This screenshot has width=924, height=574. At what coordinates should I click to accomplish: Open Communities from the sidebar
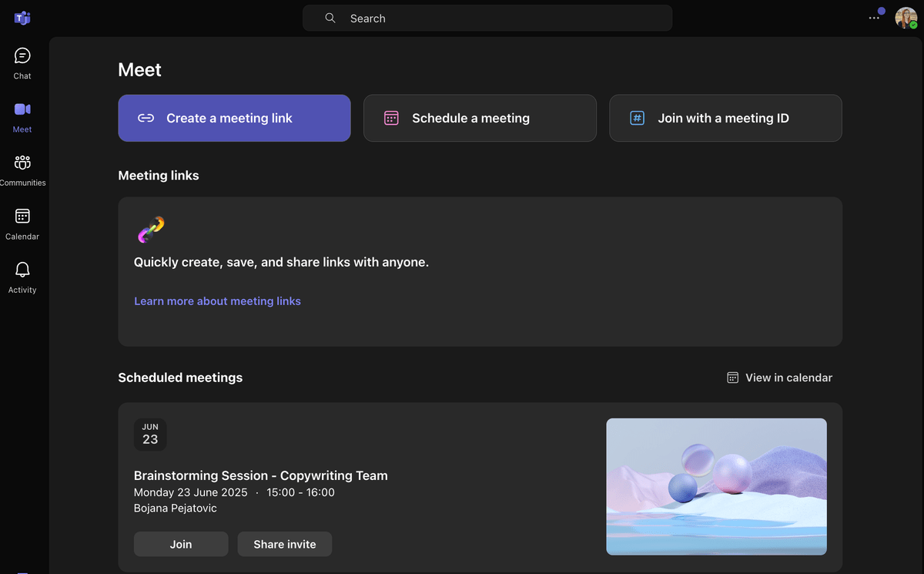pos(22,170)
